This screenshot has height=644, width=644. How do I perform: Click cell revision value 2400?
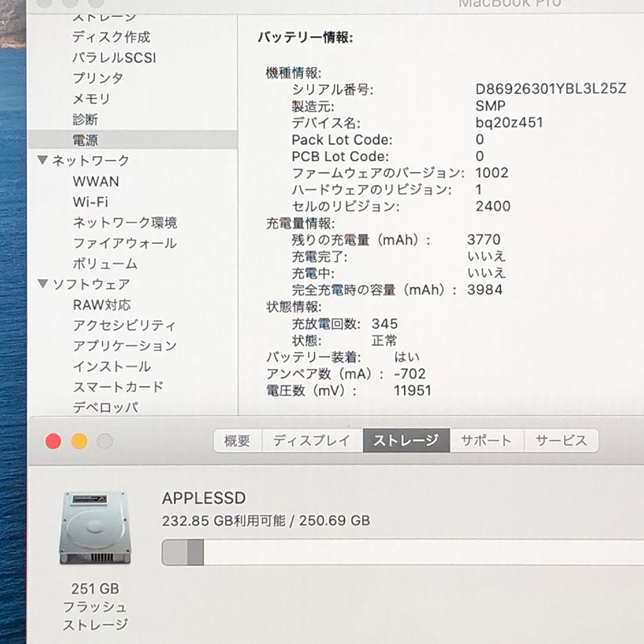(x=493, y=206)
